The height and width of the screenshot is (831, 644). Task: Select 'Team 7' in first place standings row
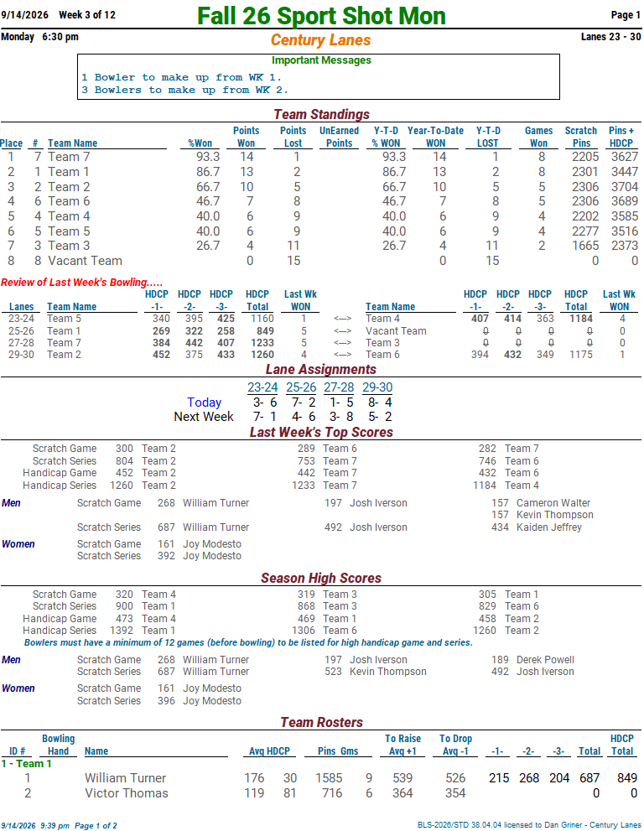click(x=69, y=157)
